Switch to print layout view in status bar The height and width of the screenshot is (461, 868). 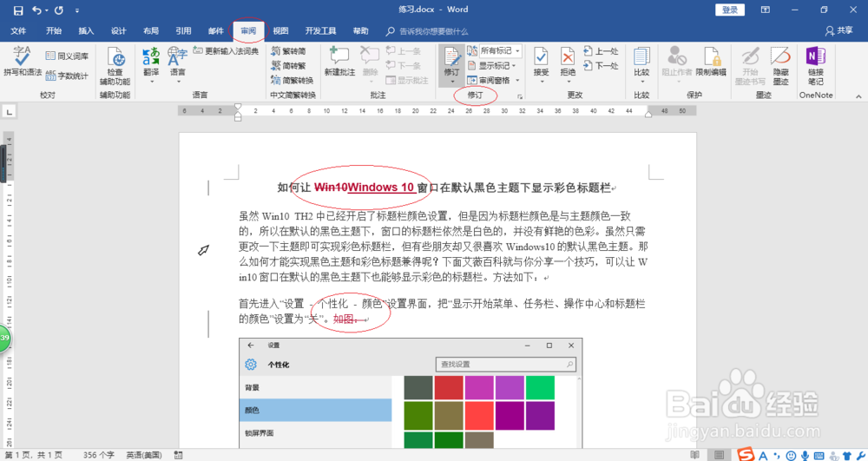719,455
